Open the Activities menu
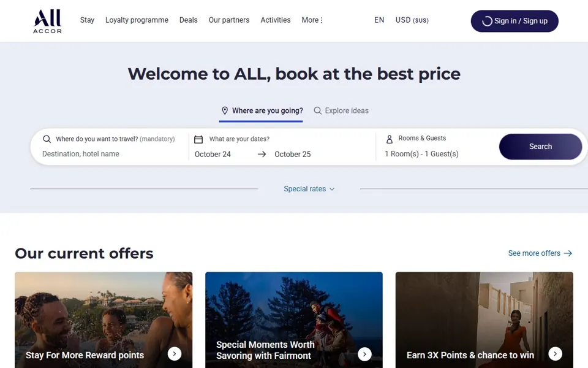This screenshot has height=368, width=588. coord(275,20)
